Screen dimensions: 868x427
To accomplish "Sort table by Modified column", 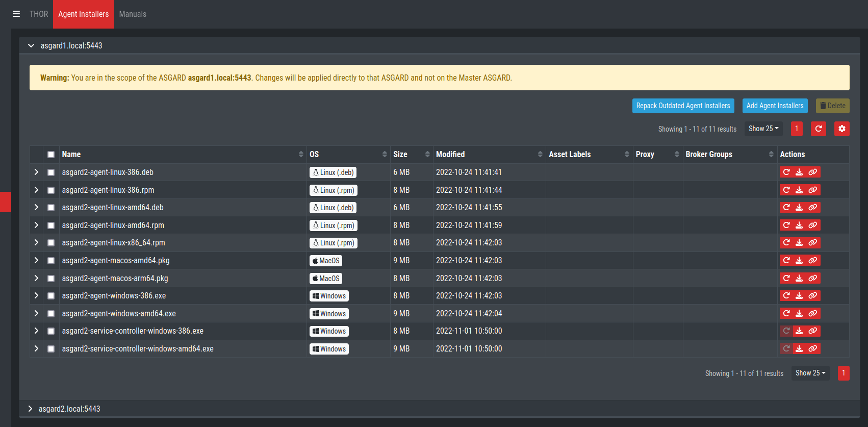I will pos(489,155).
